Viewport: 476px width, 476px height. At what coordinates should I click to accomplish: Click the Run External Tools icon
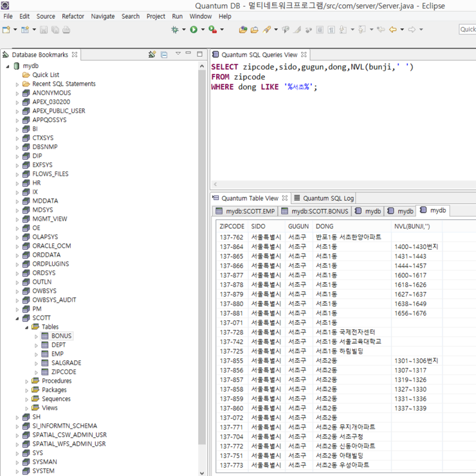(212, 30)
